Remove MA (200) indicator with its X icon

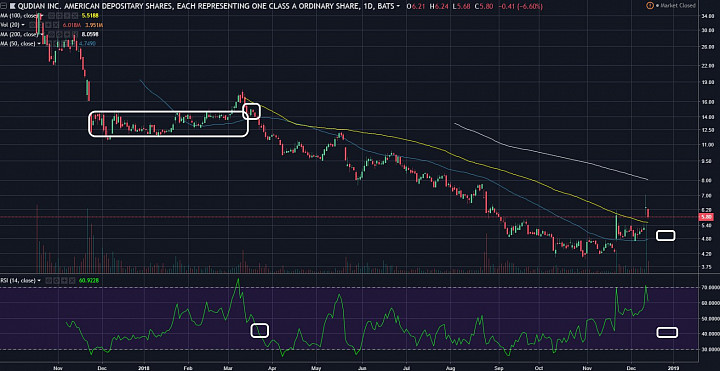click(75, 34)
